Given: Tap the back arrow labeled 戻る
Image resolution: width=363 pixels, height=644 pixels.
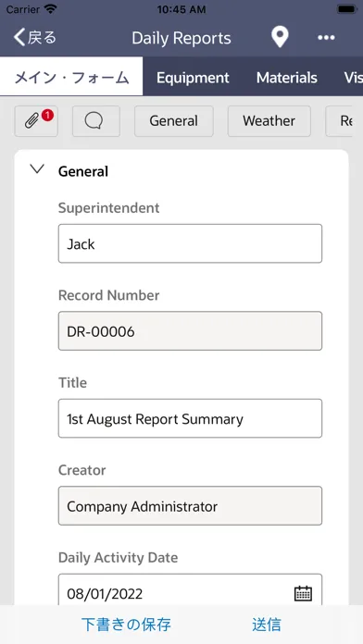Looking at the screenshot, I should click(34, 37).
